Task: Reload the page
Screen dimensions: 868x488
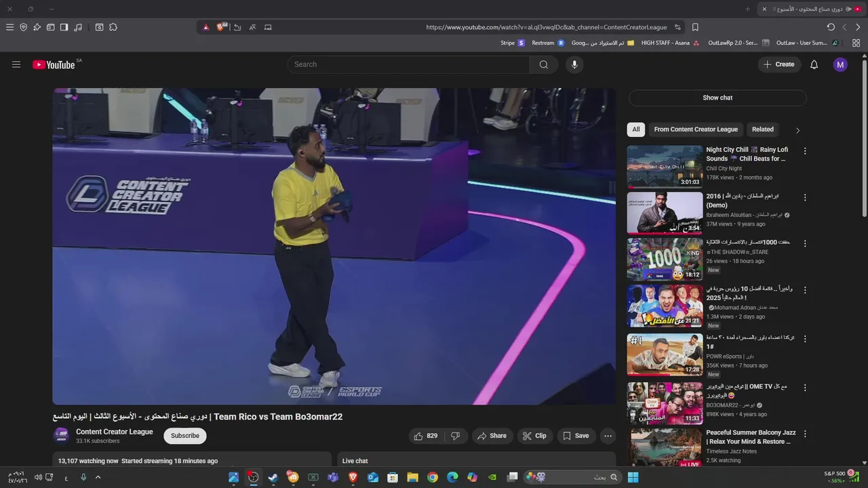Action: pyautogui.click(x=831, y=27)
